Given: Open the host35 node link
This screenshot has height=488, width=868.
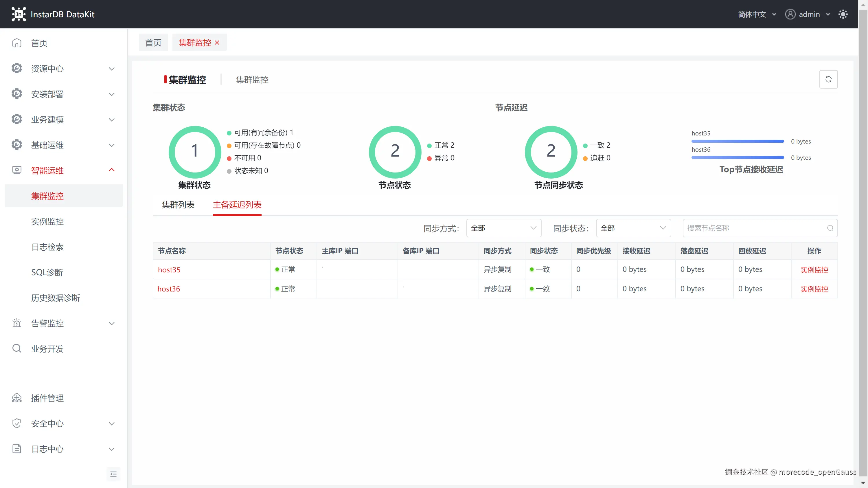Looking at the screenshot, I should pyautogui.click(x=169, y=269).
